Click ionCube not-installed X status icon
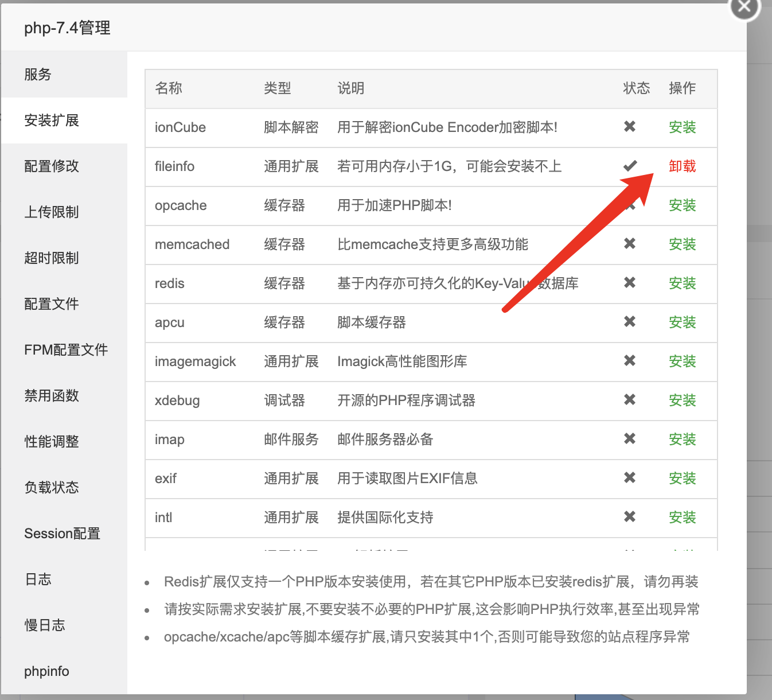Viewport: 772px width, 700px height. tap(630, 126)
